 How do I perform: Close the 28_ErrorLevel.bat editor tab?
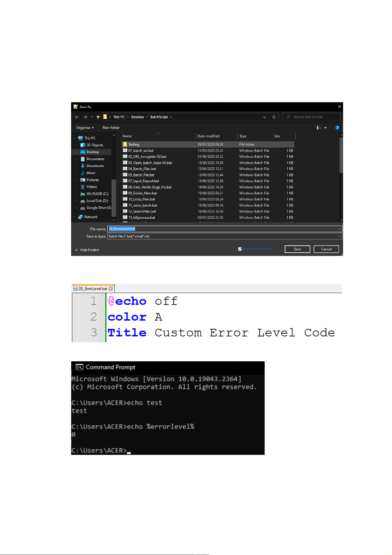(x=111, y=289)
